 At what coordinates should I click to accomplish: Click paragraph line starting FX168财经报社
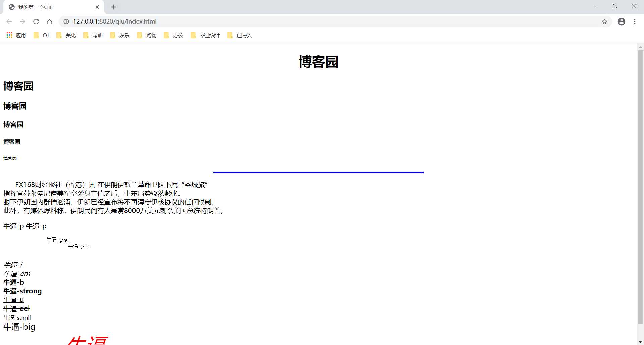[x=112, y=185]
